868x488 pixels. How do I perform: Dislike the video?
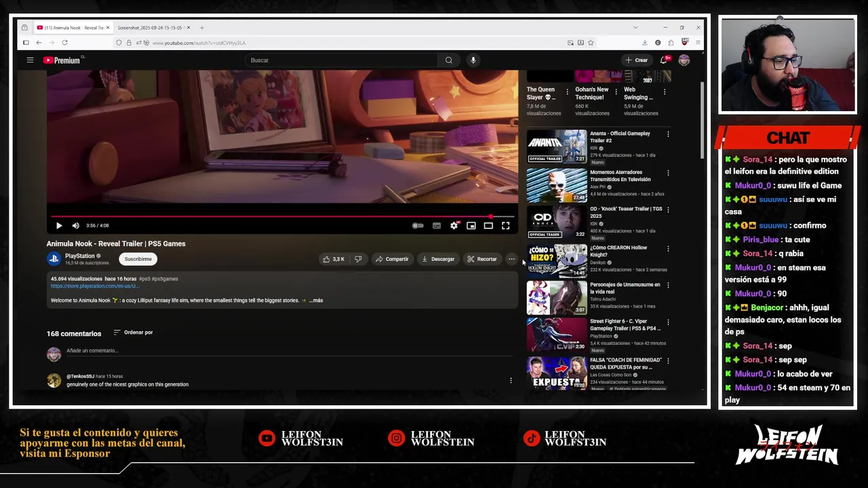point(358,259)
